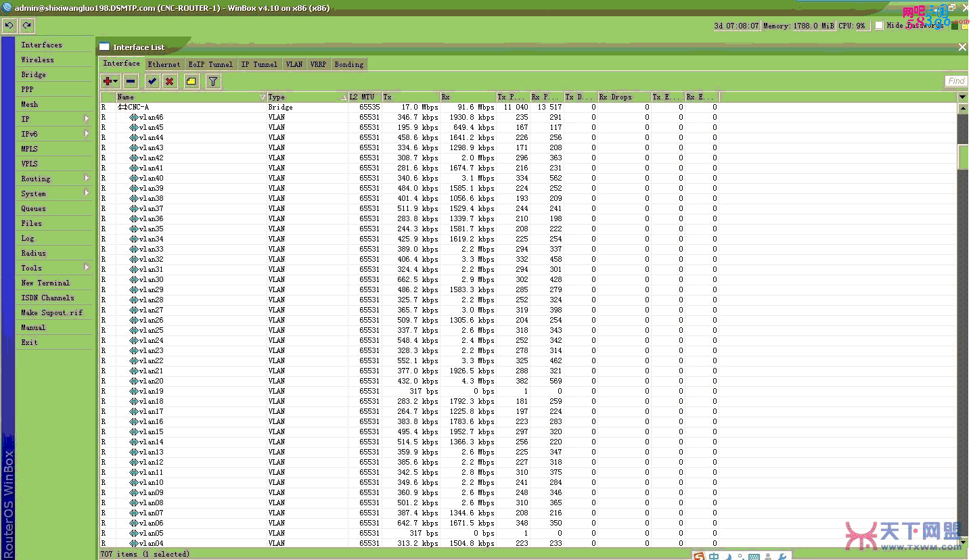Click the vlan46 interface icon
Screen dimensions: 973x560
133,117
